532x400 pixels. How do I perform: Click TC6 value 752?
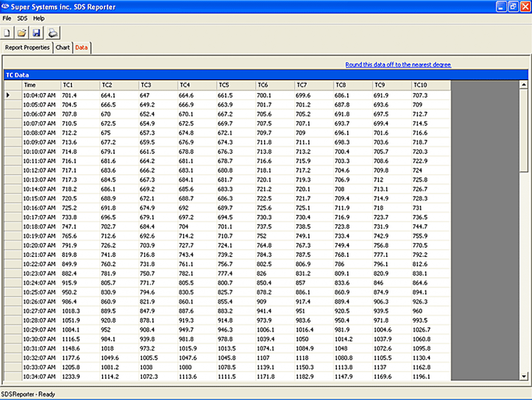pos(262,236)
